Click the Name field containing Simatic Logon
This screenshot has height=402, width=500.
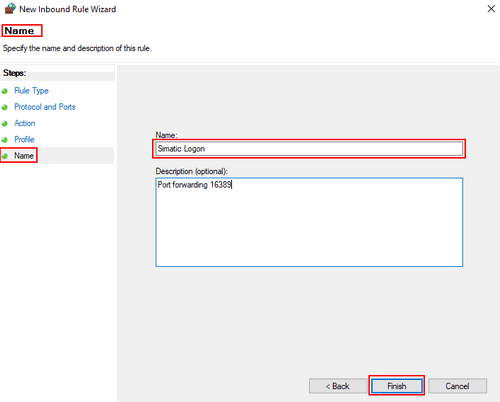[x=309, y=149]
